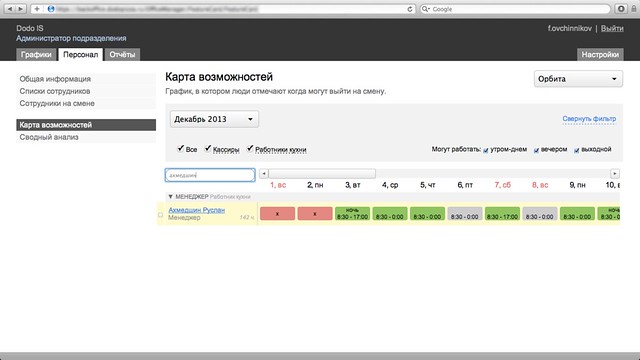Click the green 8:30-17:00 cell under 7, сб
Viewport: 640px width, 360px height.
pyautogui.click(x=502, y=213)
